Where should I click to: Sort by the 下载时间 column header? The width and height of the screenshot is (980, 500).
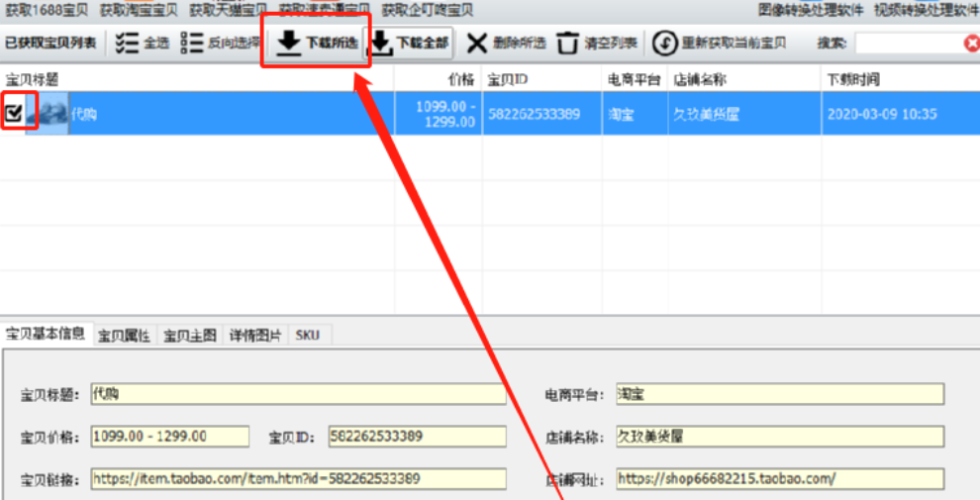pos(901,79)
